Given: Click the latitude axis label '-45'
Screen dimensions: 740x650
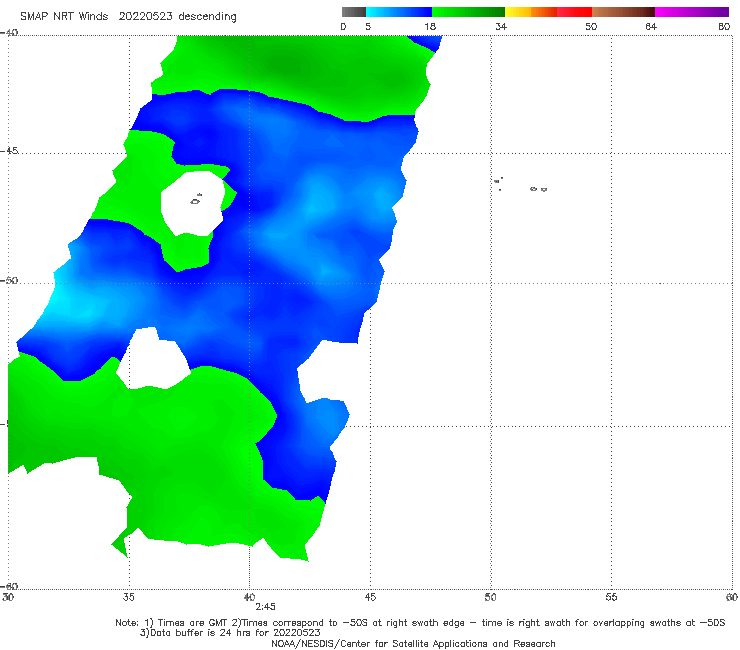Looking at the screenshot, I should click(x=9, y=151).
